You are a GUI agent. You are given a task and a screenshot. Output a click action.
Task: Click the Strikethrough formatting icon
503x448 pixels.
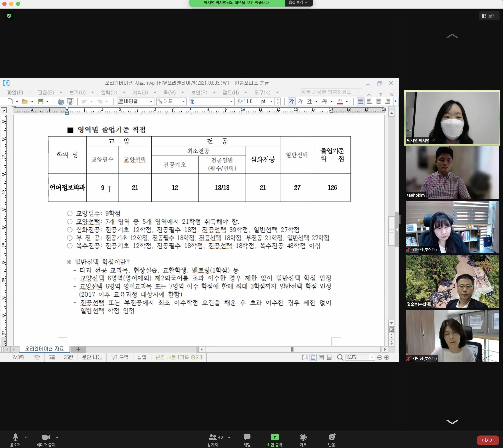click(x=324, y=101)
